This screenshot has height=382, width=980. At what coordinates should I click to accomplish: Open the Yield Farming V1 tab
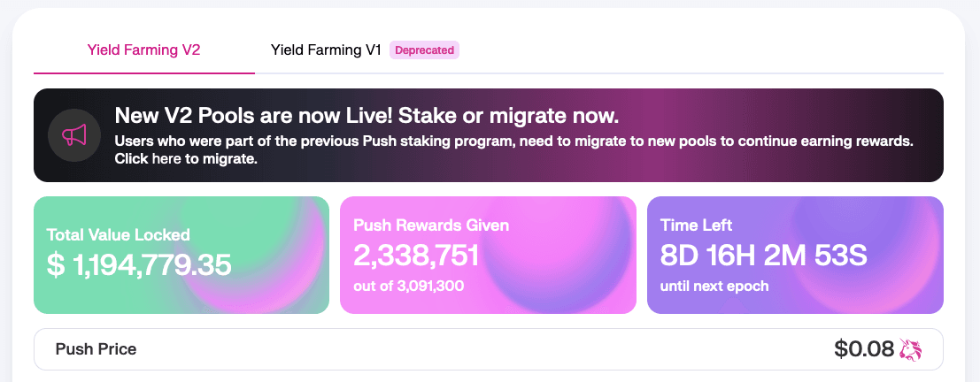point(326,50)
